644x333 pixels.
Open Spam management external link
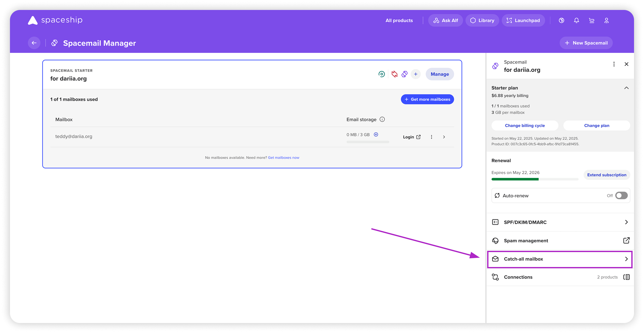coord(627,241)
